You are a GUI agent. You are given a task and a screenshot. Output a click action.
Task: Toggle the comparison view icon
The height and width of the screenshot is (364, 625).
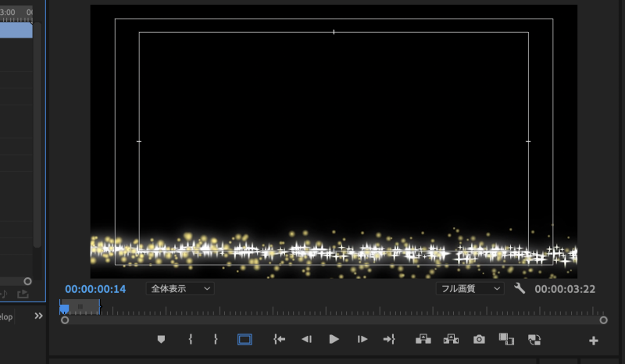[x=506, y=340]
